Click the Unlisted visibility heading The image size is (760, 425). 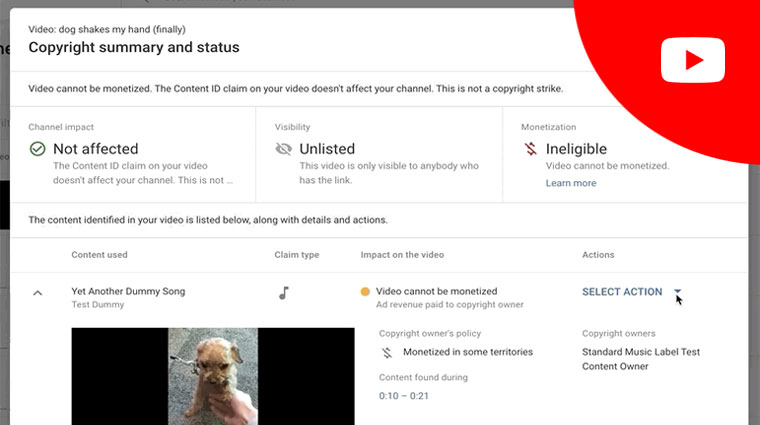(327, 149)
